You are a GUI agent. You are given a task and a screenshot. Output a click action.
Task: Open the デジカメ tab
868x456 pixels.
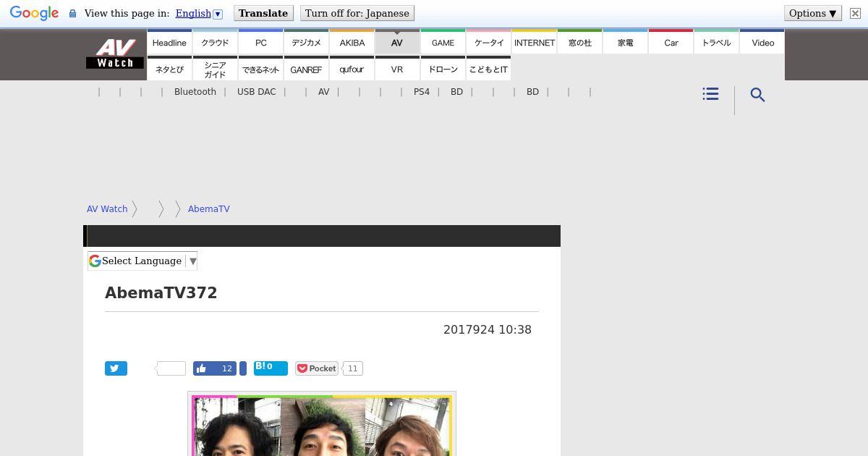pyautogui.click(x=306, y=43)
